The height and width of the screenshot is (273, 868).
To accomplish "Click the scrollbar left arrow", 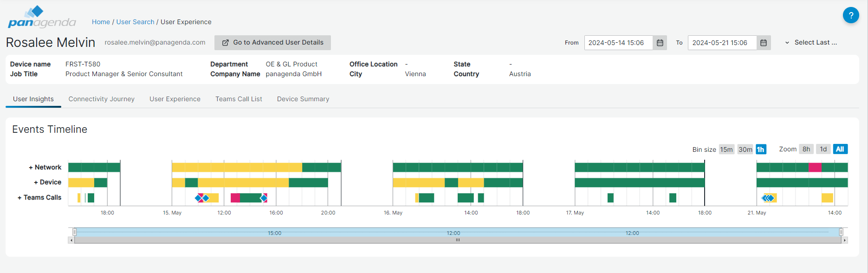I will [71, 240].
